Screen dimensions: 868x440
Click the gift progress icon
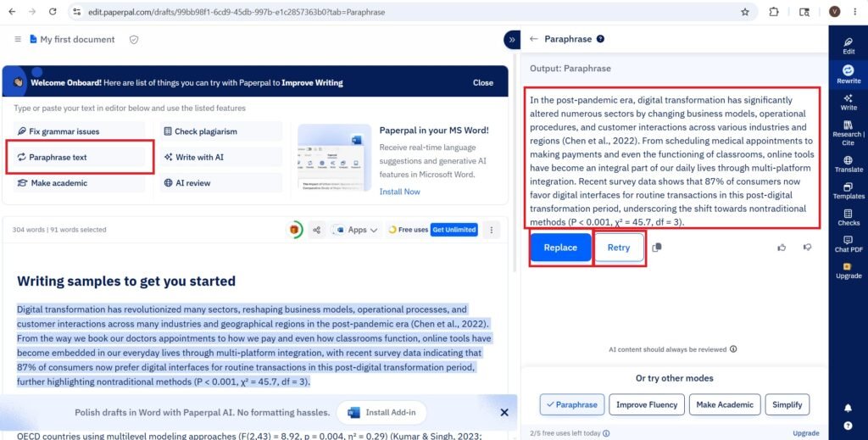(295, 230)
